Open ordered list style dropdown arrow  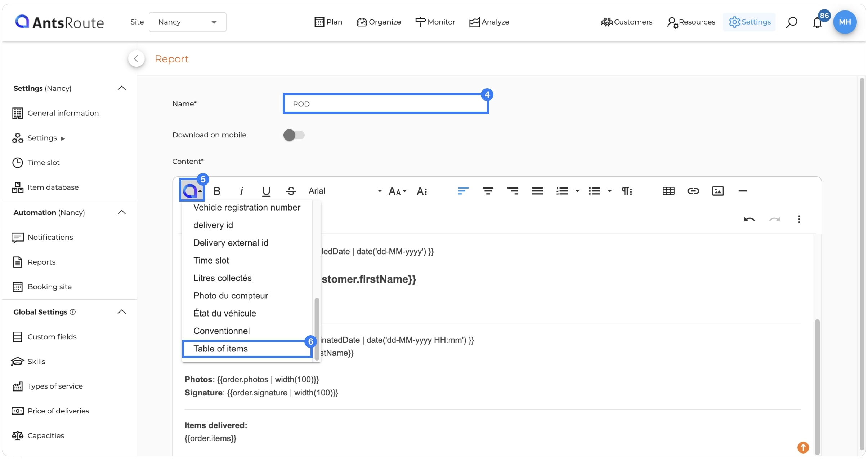(577, 191)
